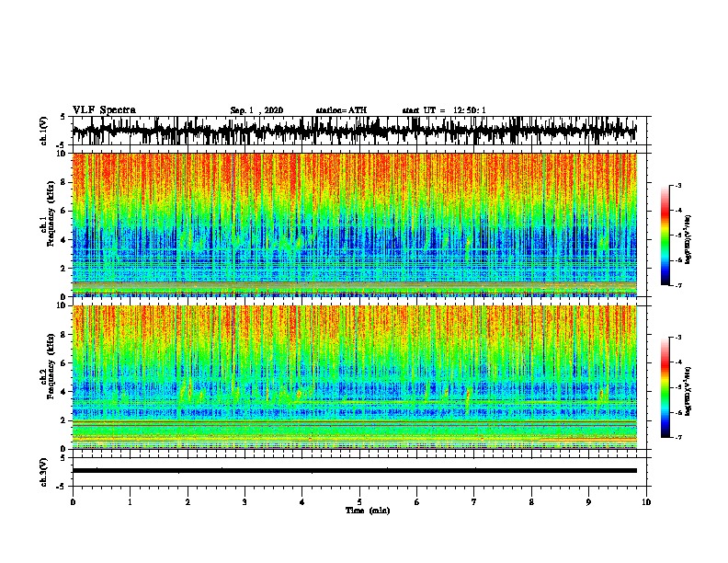Click inside the ch.1 spectrogram panel

coord(354,224)
